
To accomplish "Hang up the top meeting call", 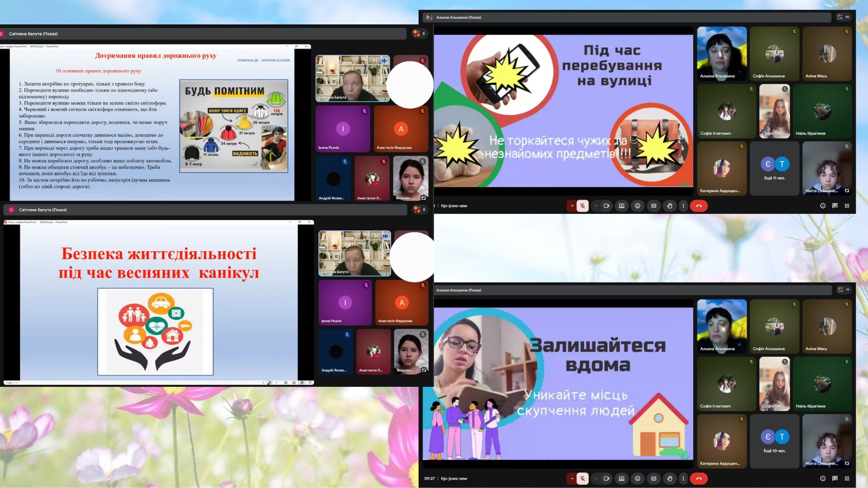I will [699, 206].
